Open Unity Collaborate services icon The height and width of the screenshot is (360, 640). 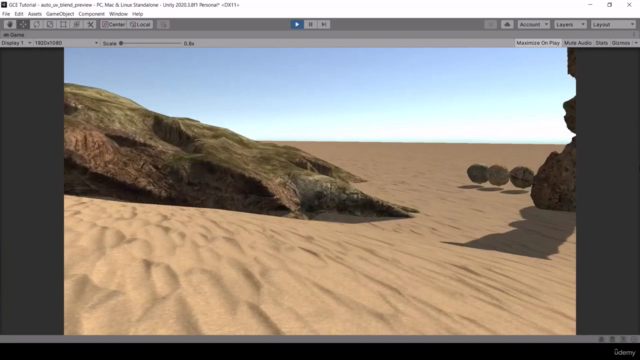[x=491, y=24]
